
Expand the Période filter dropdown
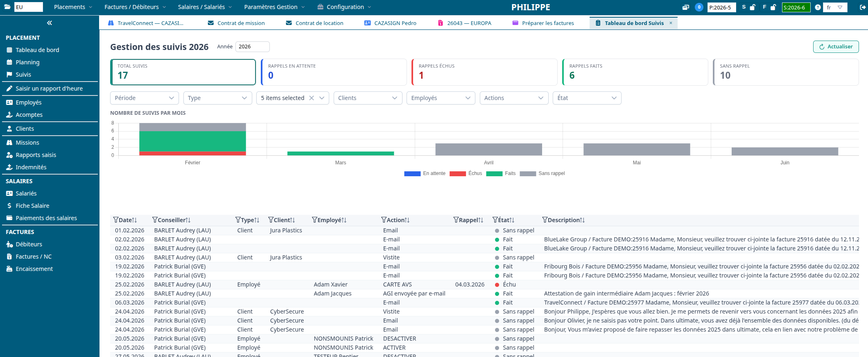(x=145, y=98)
